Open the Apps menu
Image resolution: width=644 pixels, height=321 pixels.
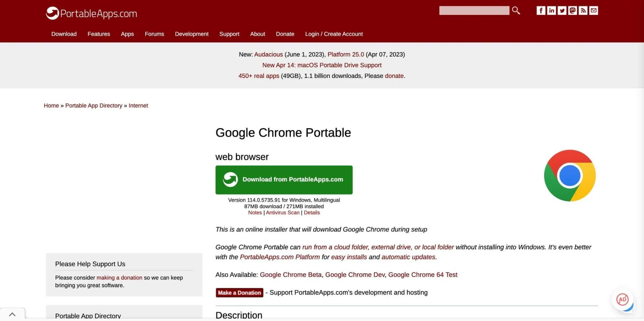click(x=127, y=34)
